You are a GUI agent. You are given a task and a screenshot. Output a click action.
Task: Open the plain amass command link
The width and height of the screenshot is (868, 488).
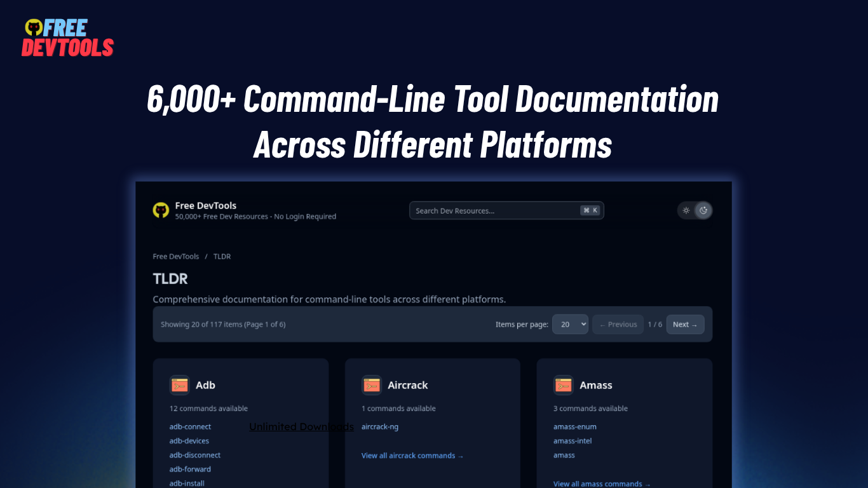pos(564,455)
